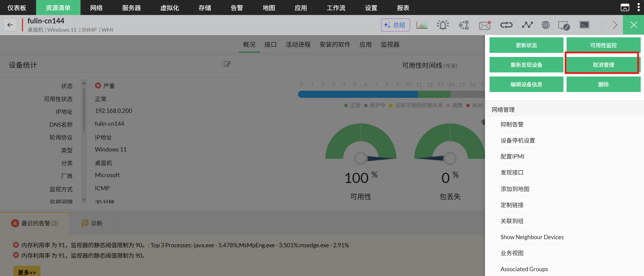Go back using the left arrow button
Screen dimensions: 644x276
point(10,25)
